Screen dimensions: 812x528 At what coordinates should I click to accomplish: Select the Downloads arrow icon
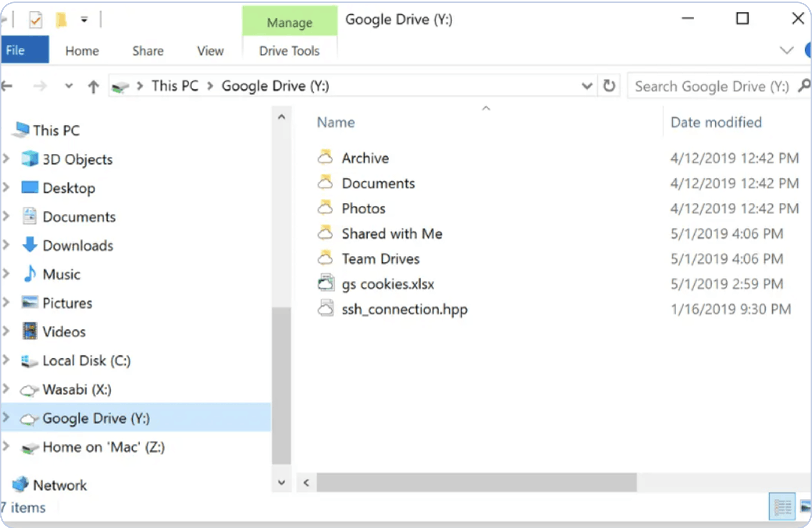(x=30, y=245)
